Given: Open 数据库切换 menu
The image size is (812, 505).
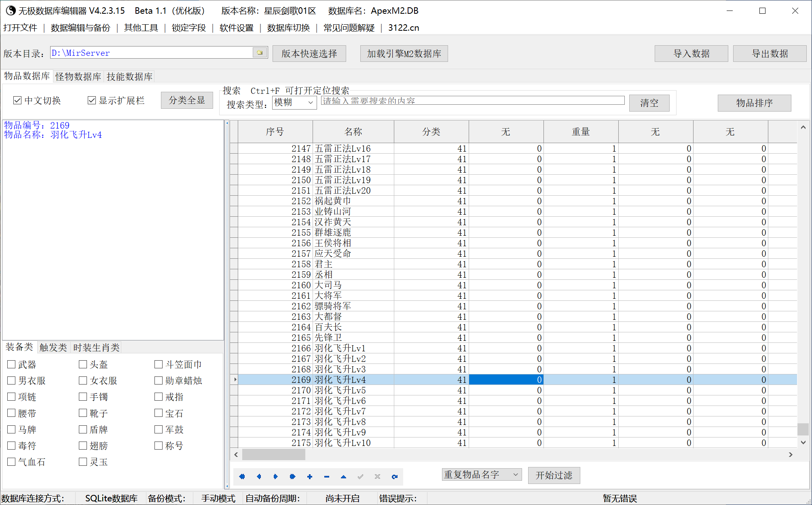Looking at the screenshot, I should [x=288, y=28].
